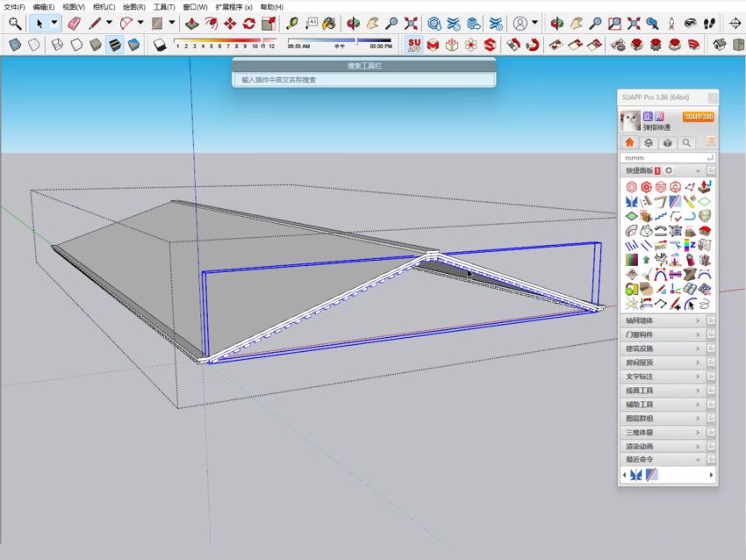Switch to SUAPP home tab
The width and height of the screenshot is (746, 560).
pos(630,142)
